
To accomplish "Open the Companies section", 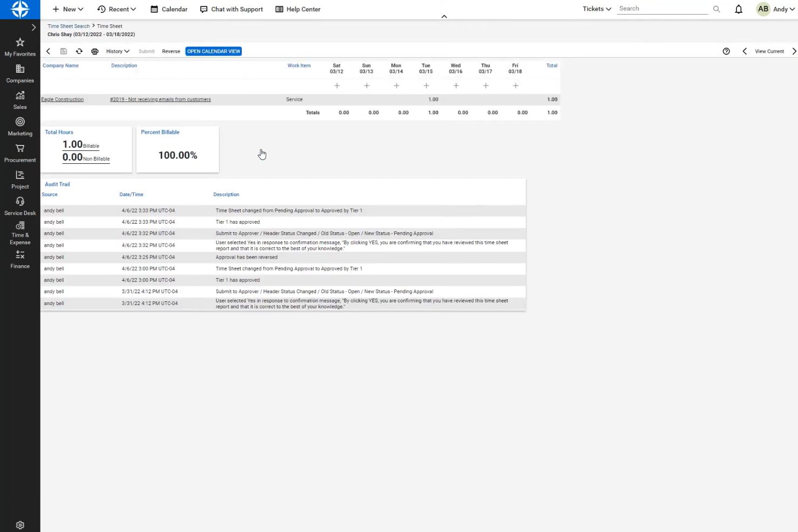I will coord(20,73).
